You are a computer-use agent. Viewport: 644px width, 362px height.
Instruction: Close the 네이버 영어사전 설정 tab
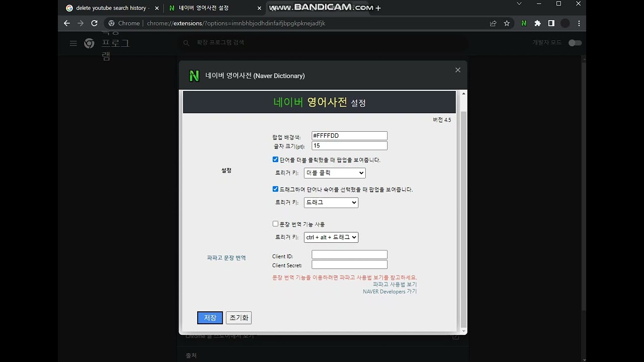(260, 8)
